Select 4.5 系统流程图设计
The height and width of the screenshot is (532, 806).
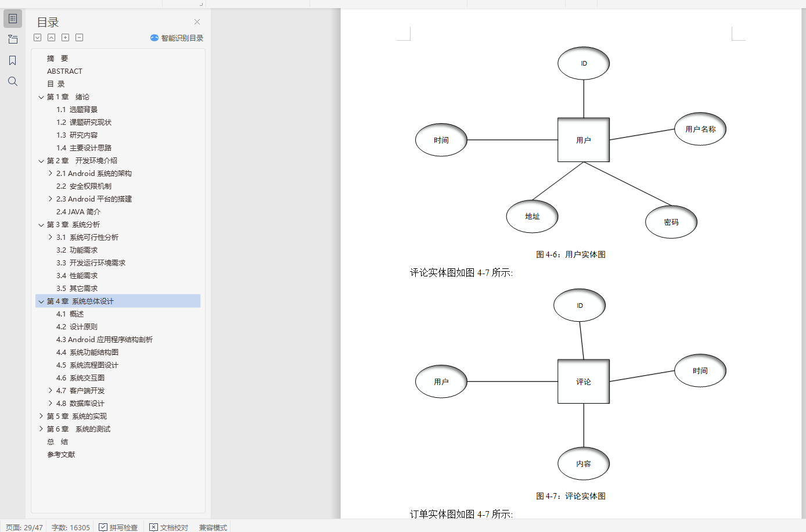(x=87, y=365)
